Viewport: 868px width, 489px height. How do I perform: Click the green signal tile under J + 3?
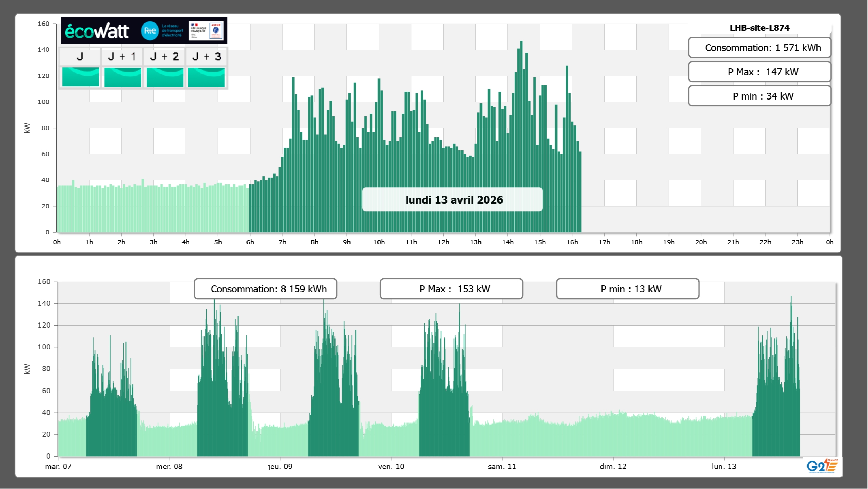click(x=206, y=77)
